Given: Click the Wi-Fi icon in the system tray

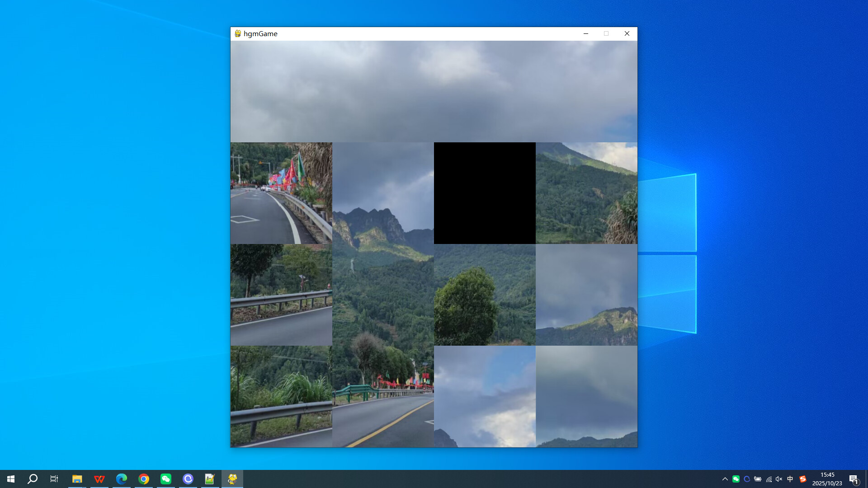Looking at the screenshot, I should click(x=770, y=479).
